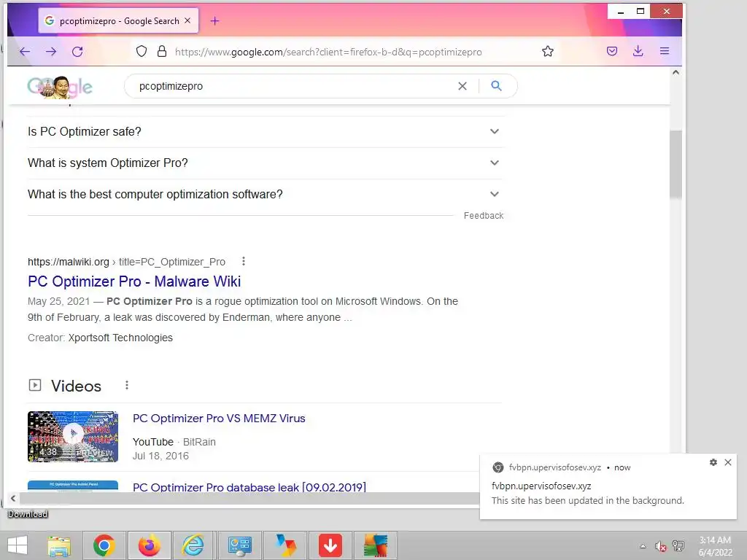Open more options next to Videos heading
The width and height of the screenshot is (747, 560).
point(127,385)
